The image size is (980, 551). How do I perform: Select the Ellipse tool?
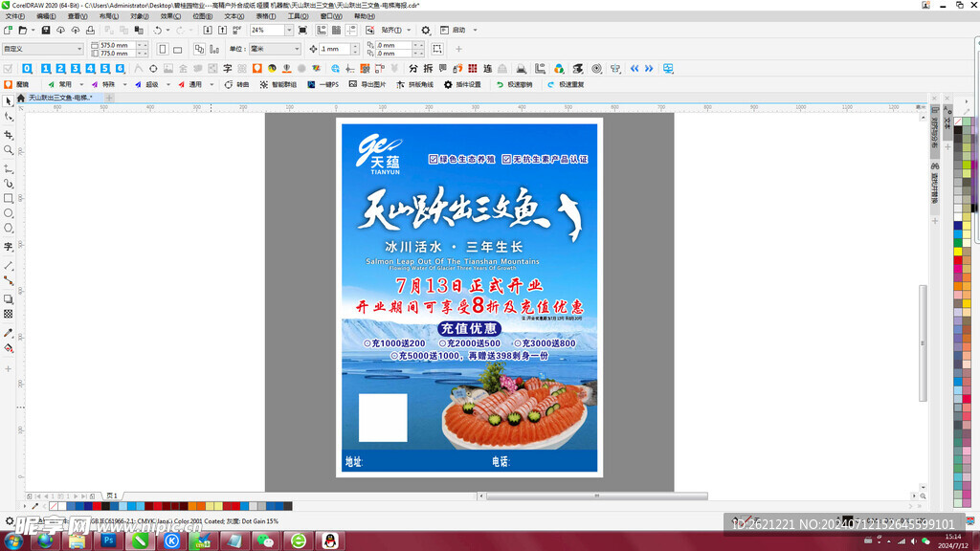point(8,213)
